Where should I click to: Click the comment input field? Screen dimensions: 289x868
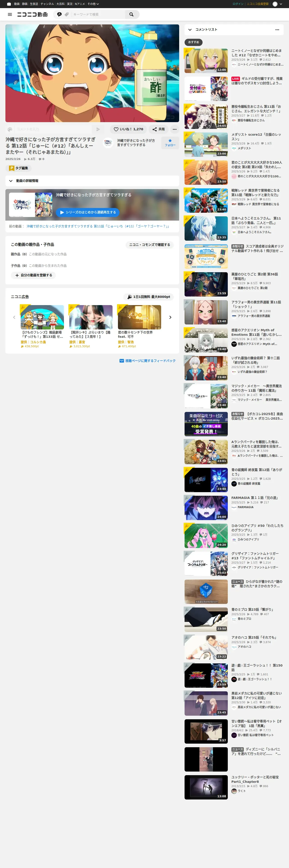[53, 129]
